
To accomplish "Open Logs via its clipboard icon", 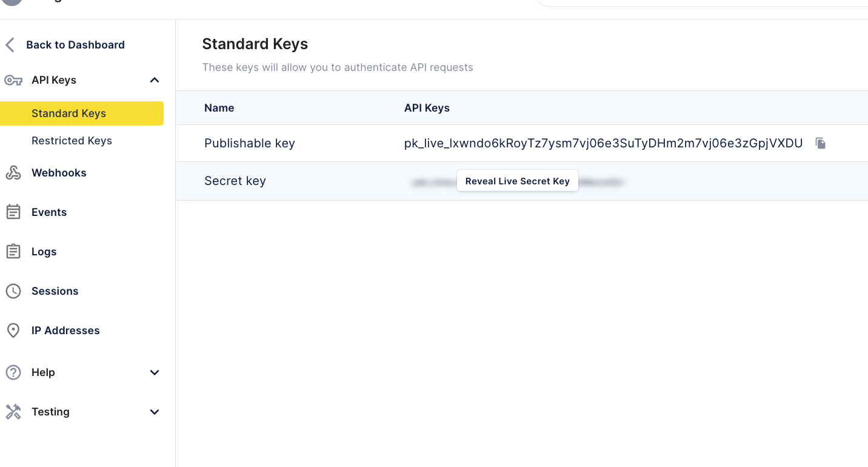I will tap(13, 251).
